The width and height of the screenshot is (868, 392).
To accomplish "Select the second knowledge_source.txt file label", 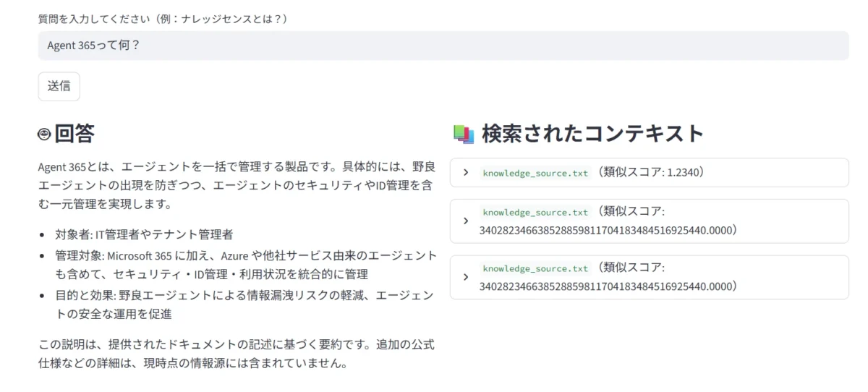I will (x=535, y=212).
